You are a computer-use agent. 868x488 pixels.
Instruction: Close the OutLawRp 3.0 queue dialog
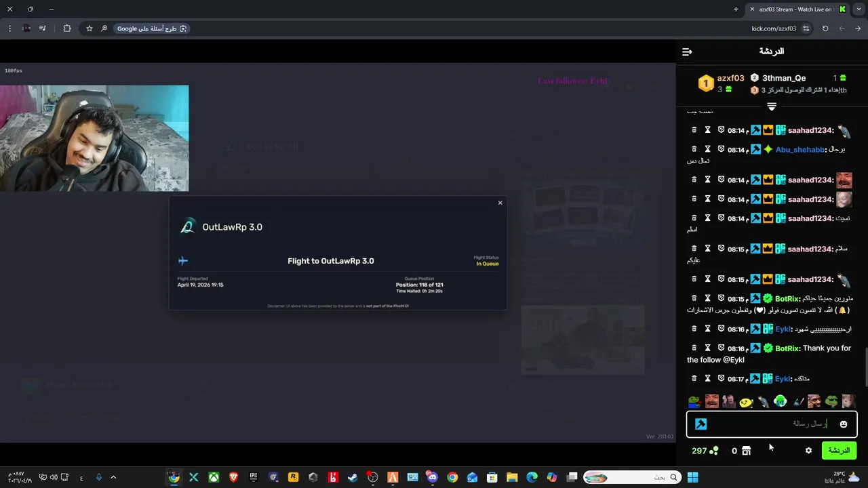pyautogui.click(x=500, y=203)
